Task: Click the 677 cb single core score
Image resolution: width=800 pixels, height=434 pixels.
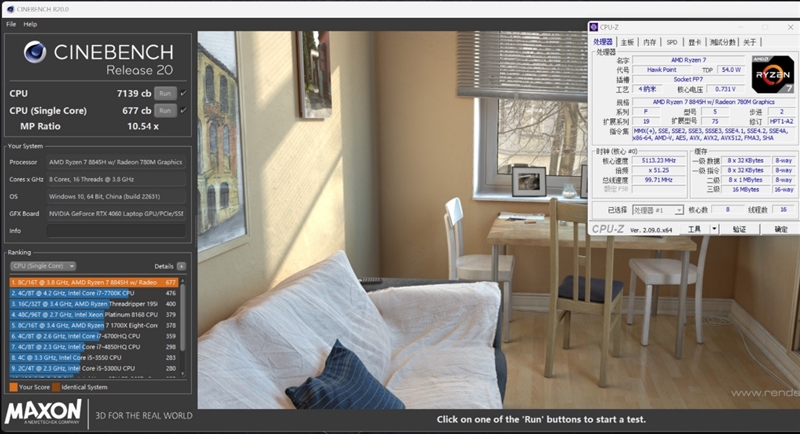Action: 136,111
